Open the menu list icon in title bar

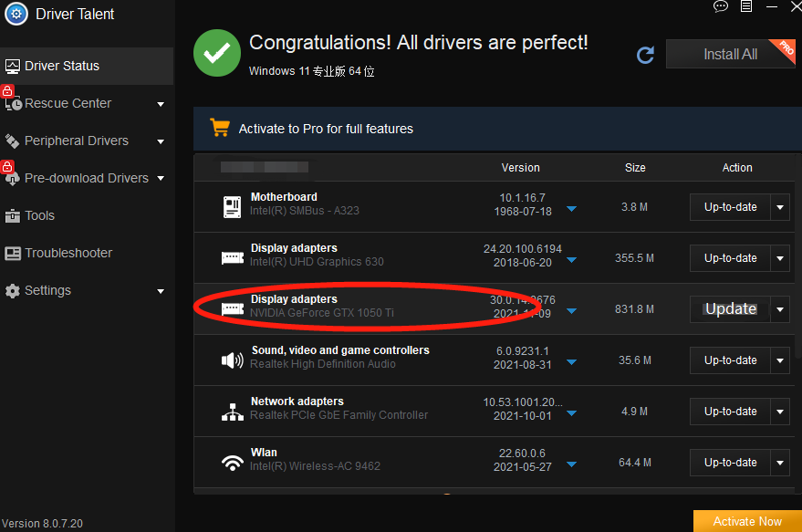(746, 6)
